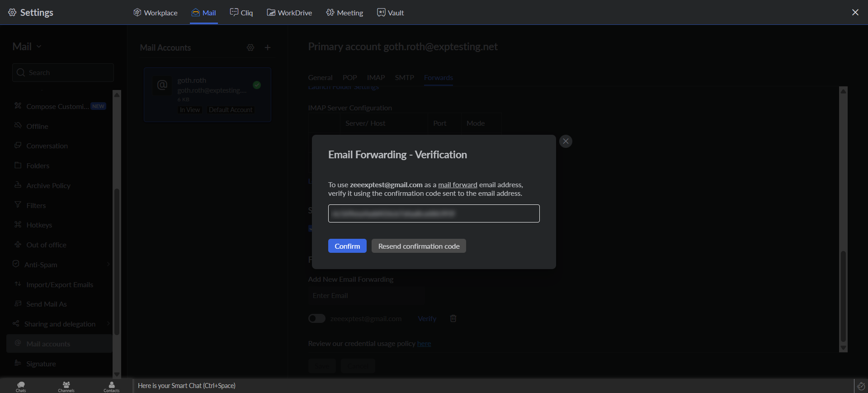
Task: Open the Contacts icon in bottom bar
Action: click(111, 386)
